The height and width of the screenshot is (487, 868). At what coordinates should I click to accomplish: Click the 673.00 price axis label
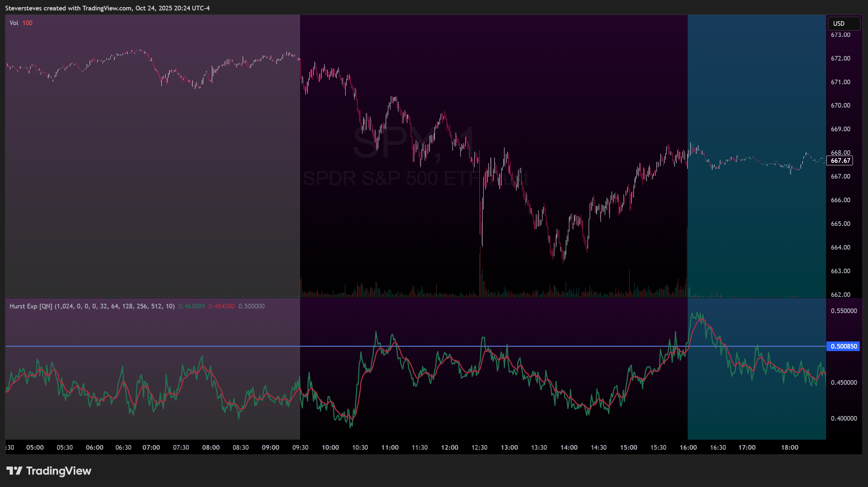point(840,35)
